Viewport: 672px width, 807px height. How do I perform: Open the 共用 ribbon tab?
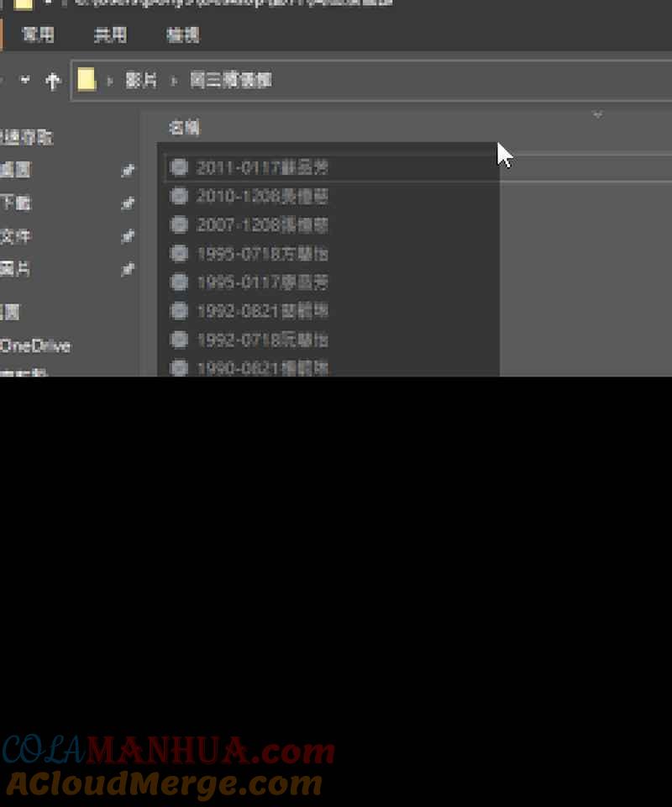pyautogui.click(x=110, y=34)
